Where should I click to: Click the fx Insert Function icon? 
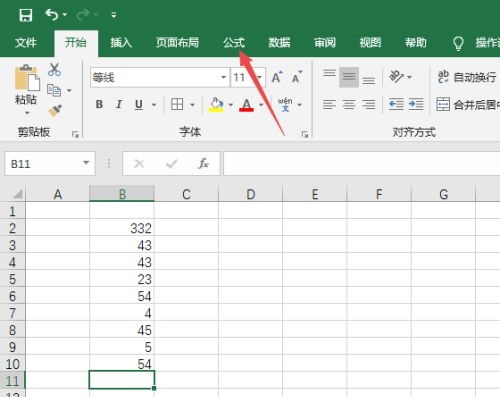pos(203,163)
